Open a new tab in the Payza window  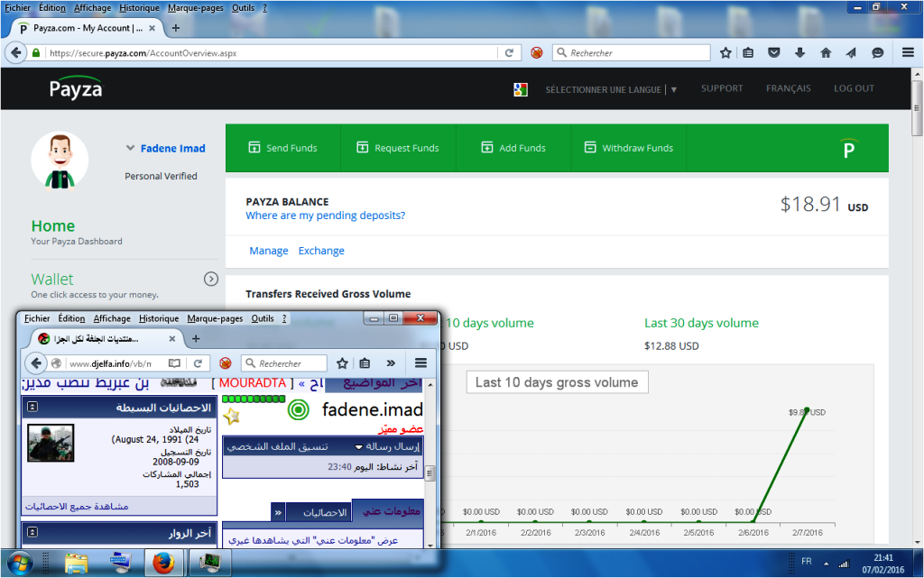point(176,28)
